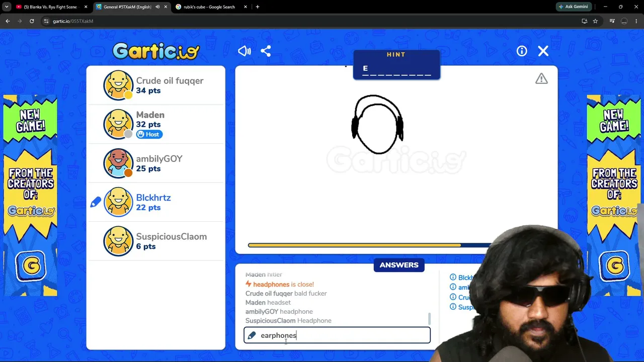Screen dimensions: 644x362
Task: Leave the room with the X icon
Action: (543, 51)
